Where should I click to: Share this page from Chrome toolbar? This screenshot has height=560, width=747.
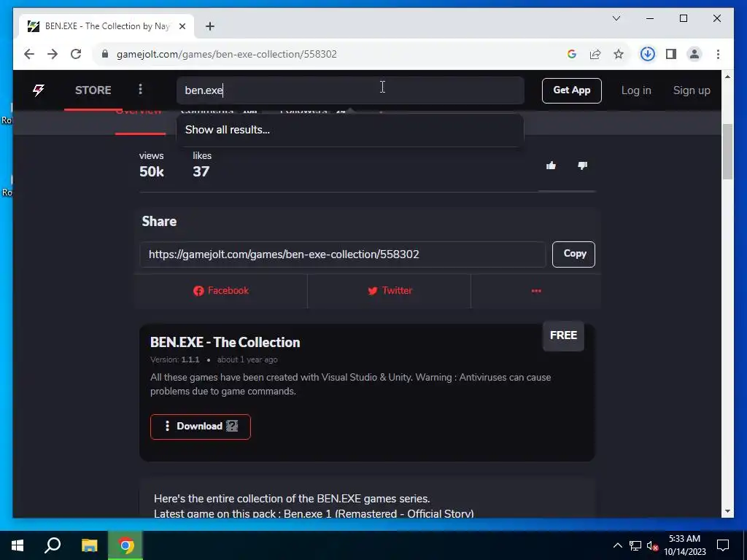tap(595, 54)
